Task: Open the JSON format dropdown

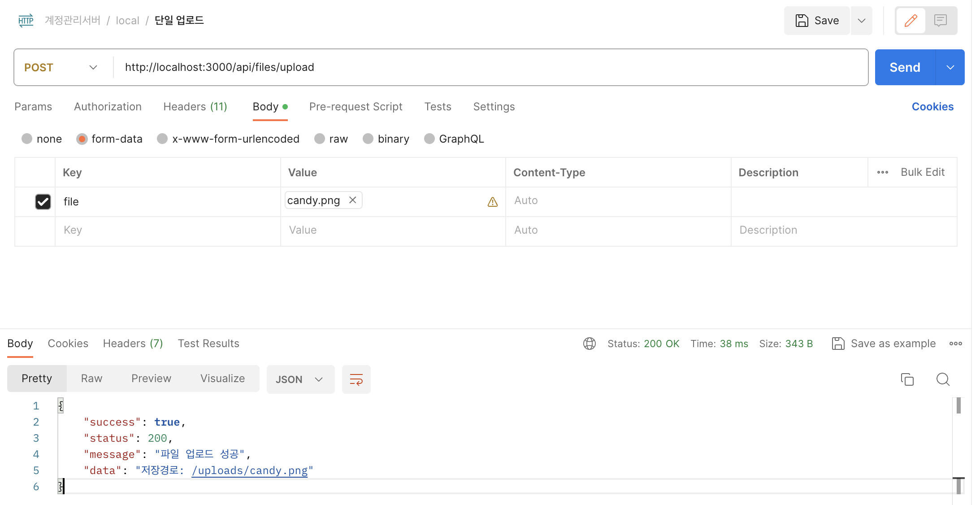Action: point(300,379)
